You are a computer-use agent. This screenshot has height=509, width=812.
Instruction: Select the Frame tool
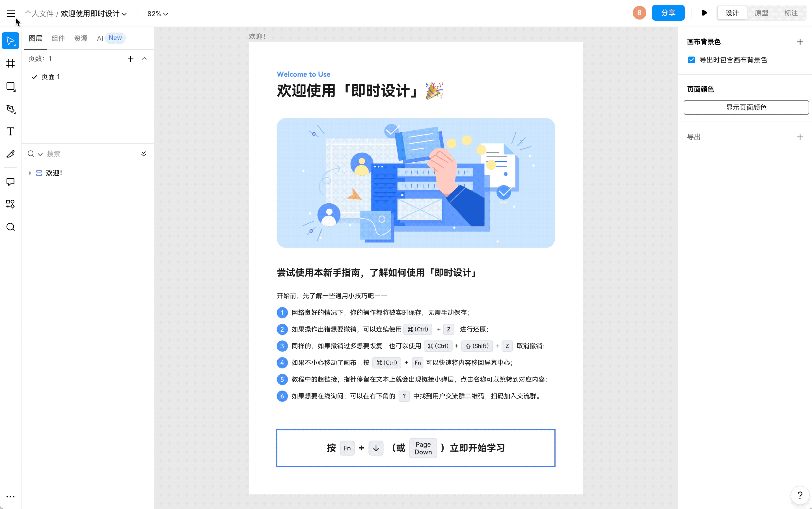(x=10, y=64)
